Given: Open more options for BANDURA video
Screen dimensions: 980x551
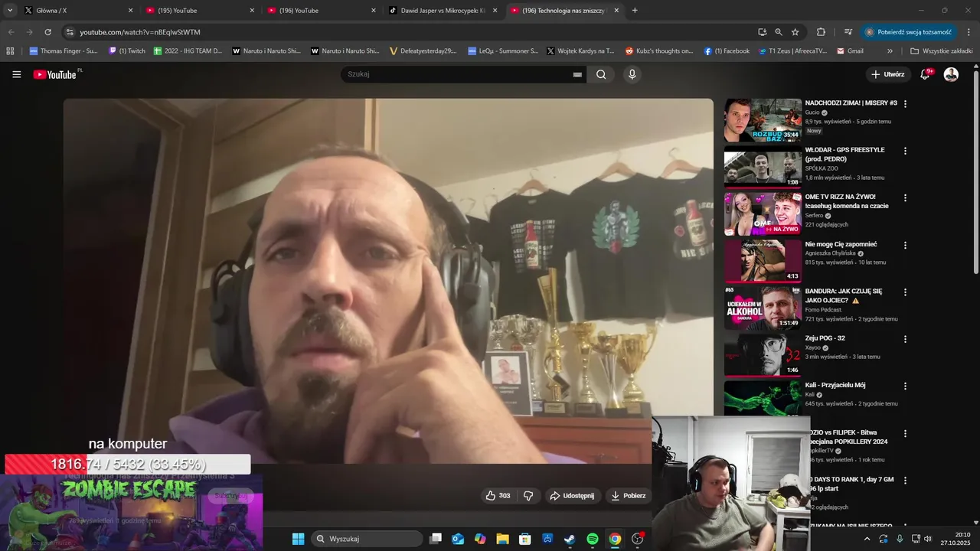Looking at the screenshot, I should (x=905, y=292).
